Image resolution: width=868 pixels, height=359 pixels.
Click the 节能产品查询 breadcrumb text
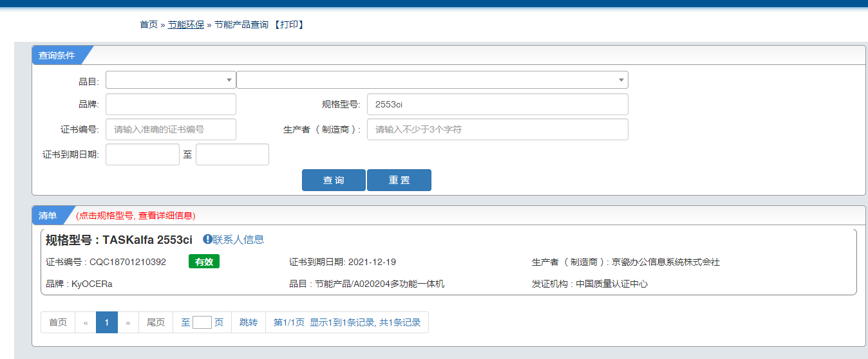(241, 24)
